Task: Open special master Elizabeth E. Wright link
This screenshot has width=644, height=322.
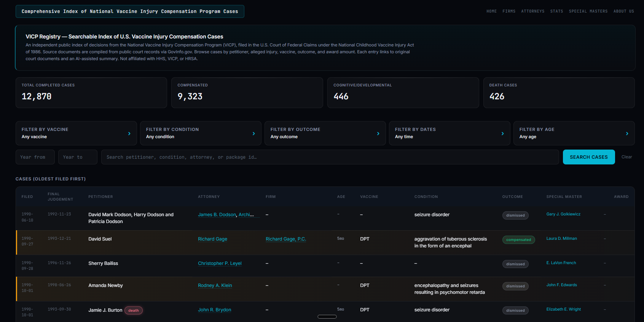Action: 563,309
